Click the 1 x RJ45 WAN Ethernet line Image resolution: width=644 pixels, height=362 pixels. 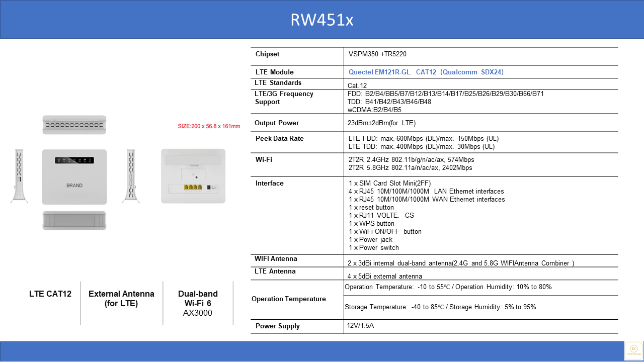point(427,199)
